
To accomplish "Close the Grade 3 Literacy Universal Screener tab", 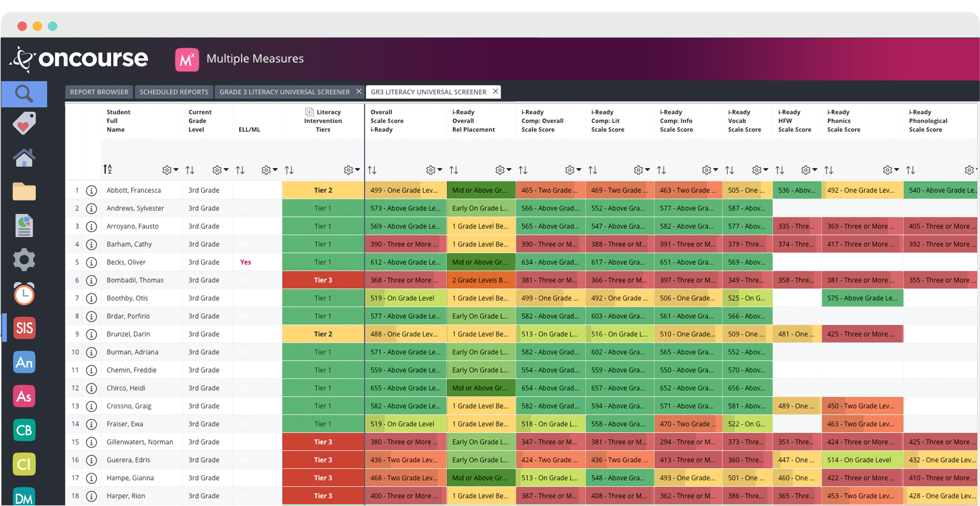I will 358,91.
